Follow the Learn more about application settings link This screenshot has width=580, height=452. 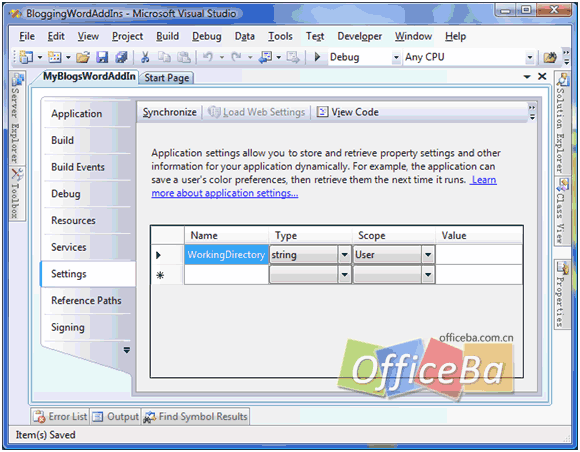[x=225, y=193]
